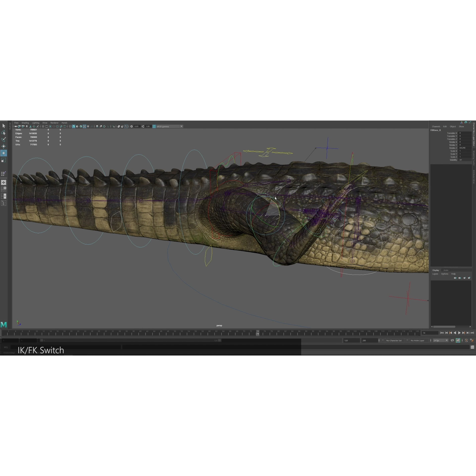Open the layer editor Options menu
The height and width of the screenshot is (476, 476).
(445, 274)
